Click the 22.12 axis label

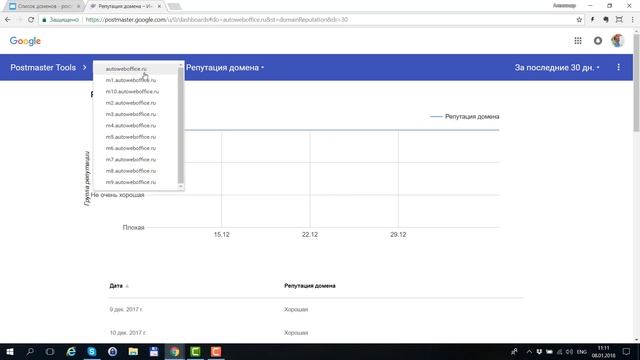pos(310,235)
